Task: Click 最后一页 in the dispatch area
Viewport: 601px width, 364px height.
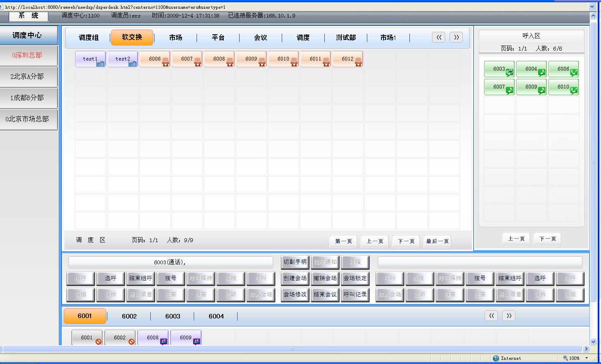Action: click(x=437, y=241)
